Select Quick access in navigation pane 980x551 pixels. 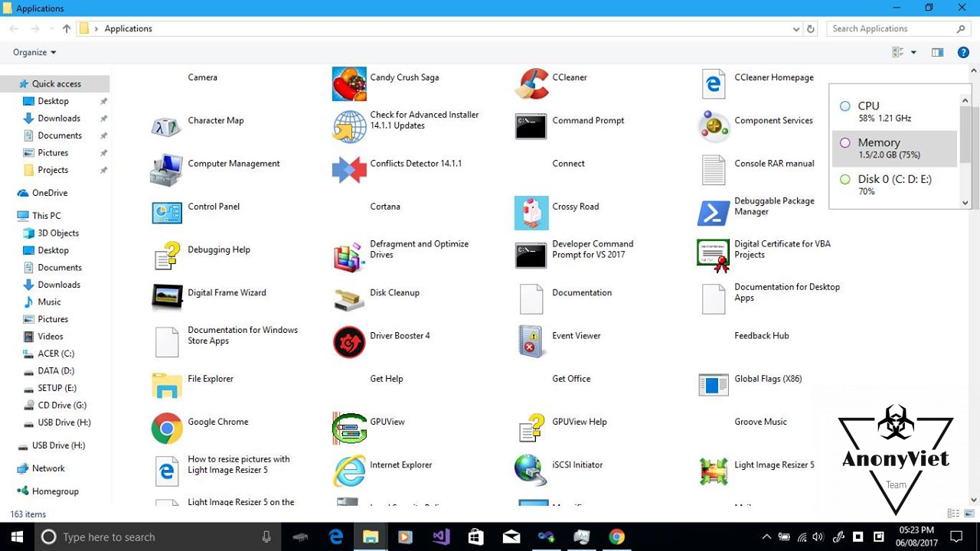55,84
